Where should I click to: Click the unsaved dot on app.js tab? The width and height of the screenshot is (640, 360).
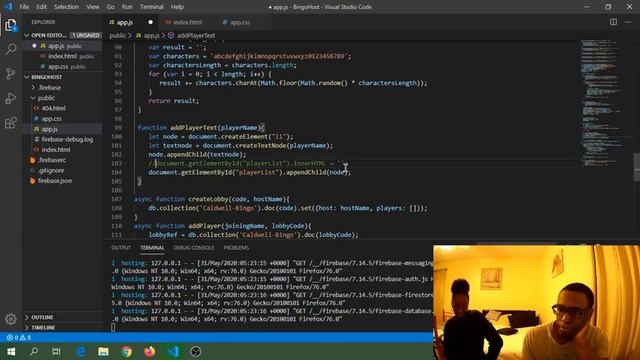pos(150,22)
